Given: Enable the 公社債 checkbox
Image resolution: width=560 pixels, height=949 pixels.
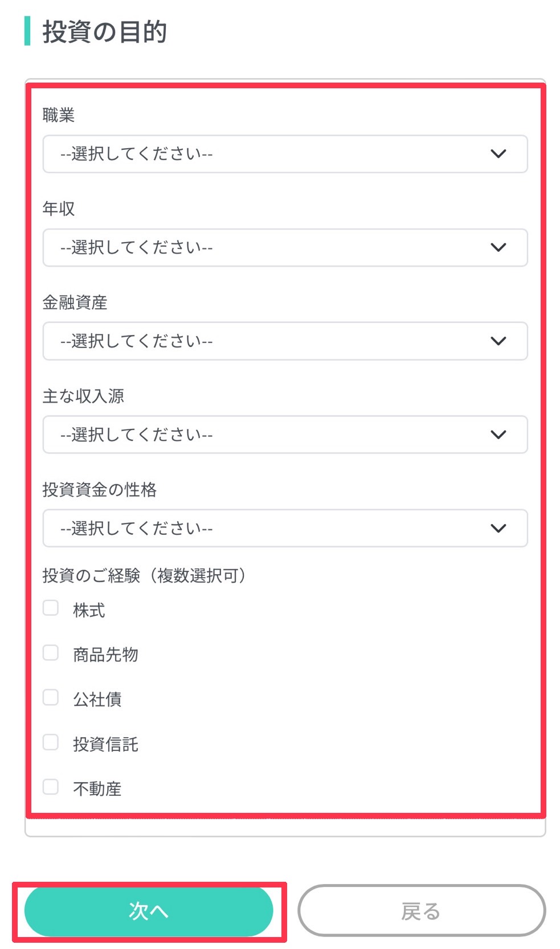Looking at the screenshot, I should click(x=51, y=697).
